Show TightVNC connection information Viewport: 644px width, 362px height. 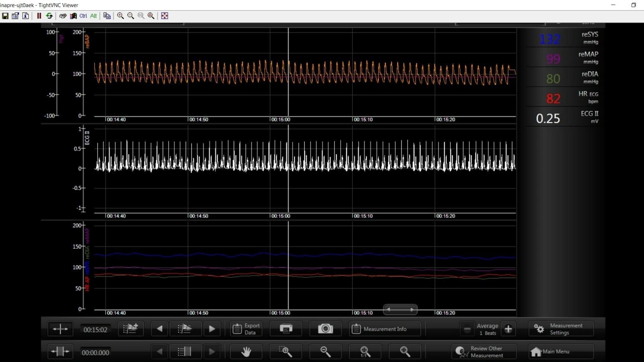[25, 16]
